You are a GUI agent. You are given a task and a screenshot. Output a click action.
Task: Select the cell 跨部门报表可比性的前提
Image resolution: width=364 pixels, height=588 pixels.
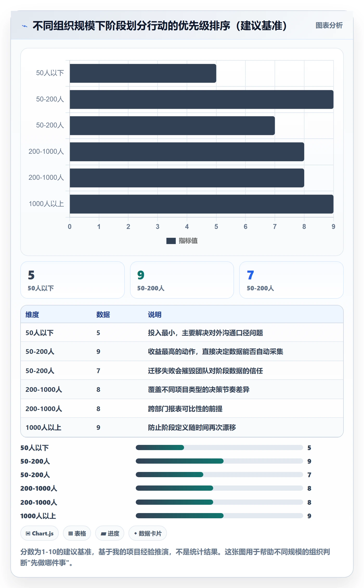coord(185,409)
